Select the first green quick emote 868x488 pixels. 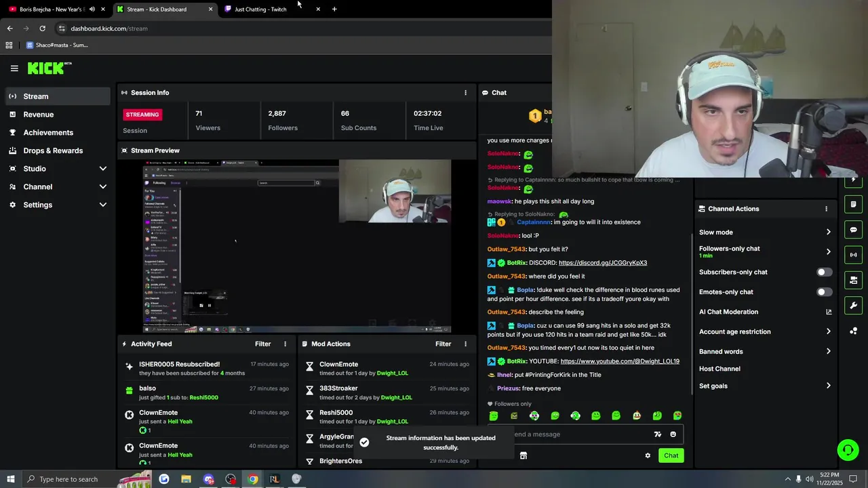coord(494,415)
